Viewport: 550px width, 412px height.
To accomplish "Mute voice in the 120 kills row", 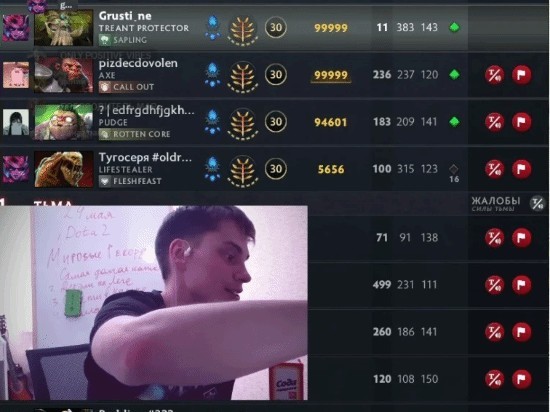I will click(x=495, y=379).
